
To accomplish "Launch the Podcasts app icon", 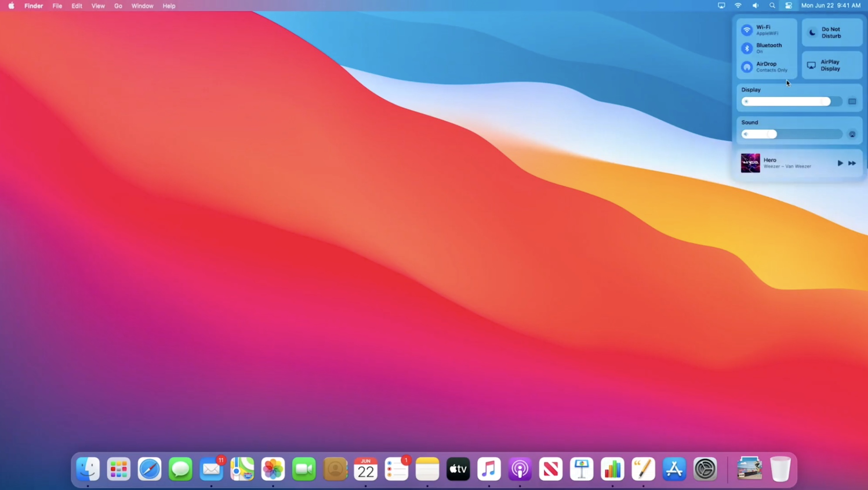I will [x=520, y=469].
